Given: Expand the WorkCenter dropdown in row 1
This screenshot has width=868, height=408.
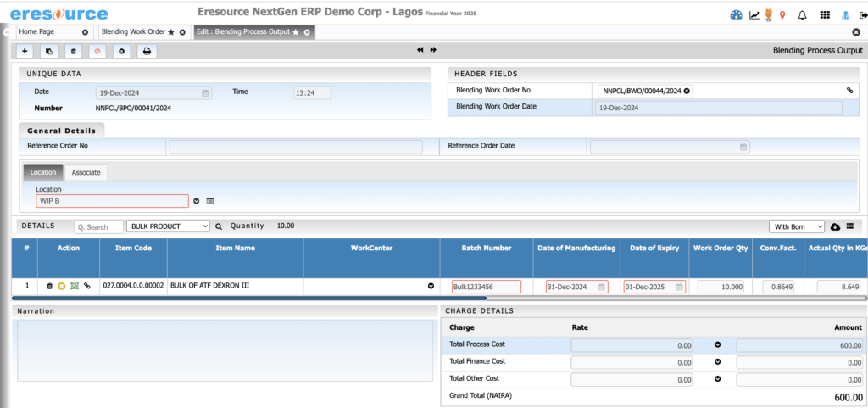Looking at the screenshot, I should click(x=430, y=287).
